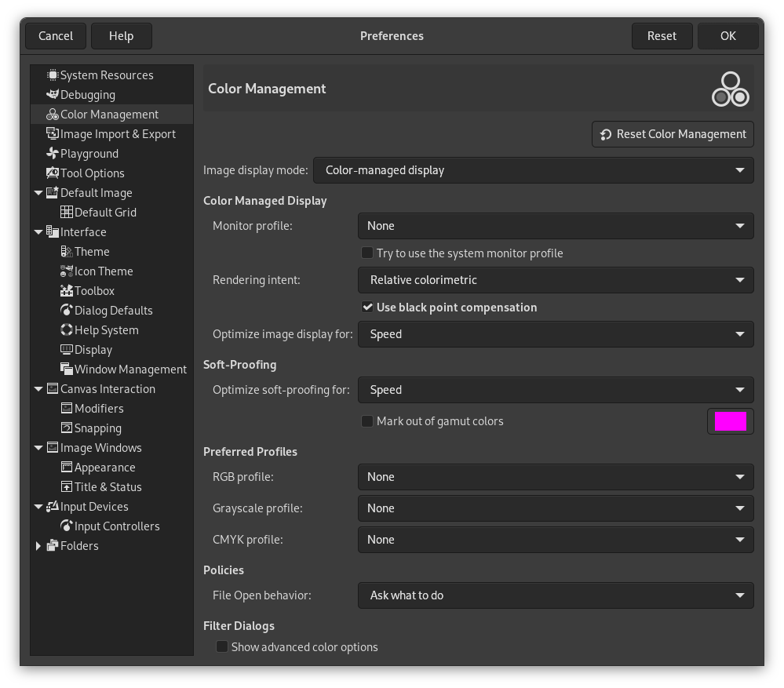Collapse the Canvas Interaction tree node
This screenshot has width=784, height=688.
[x=38, y=389]
